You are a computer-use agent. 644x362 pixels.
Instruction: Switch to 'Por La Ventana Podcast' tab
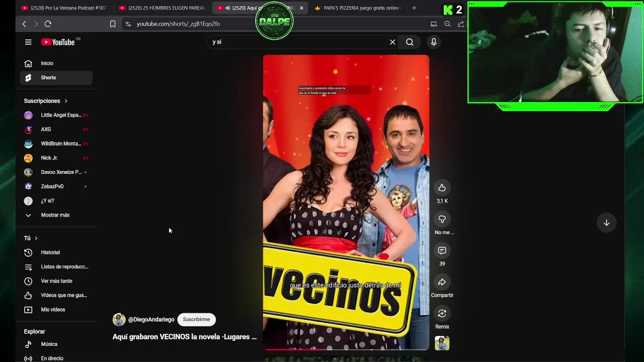pyautogui.click(x=64, y=8)
